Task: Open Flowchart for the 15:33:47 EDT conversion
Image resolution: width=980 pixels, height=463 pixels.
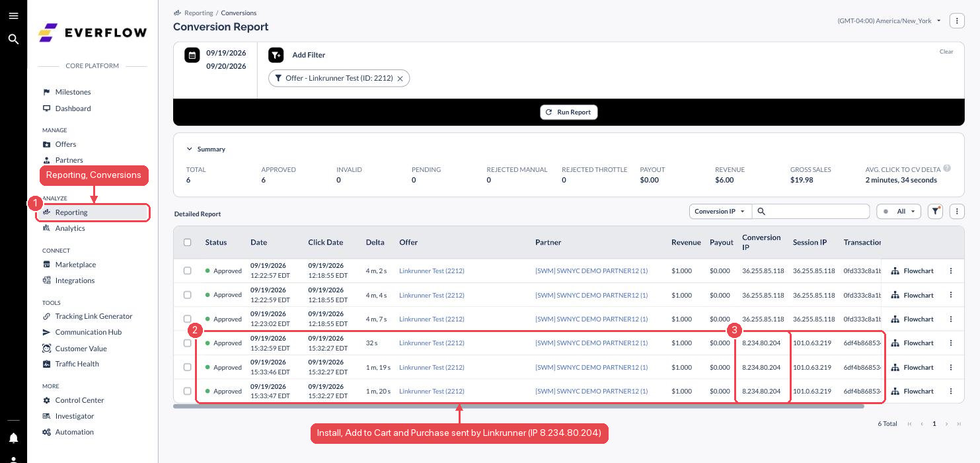Action: pos(913,391)
